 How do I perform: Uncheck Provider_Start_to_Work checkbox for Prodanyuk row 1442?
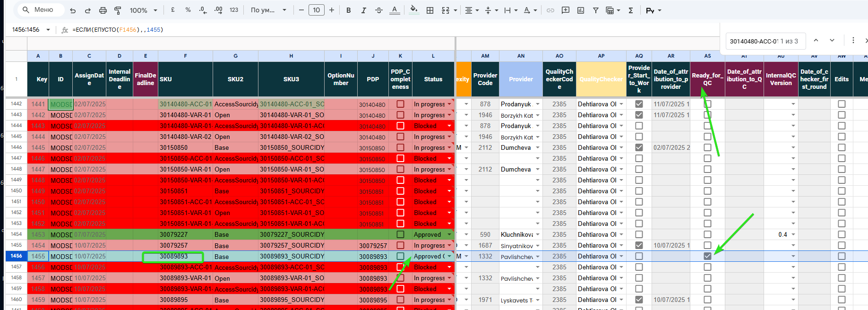[639, 104]
